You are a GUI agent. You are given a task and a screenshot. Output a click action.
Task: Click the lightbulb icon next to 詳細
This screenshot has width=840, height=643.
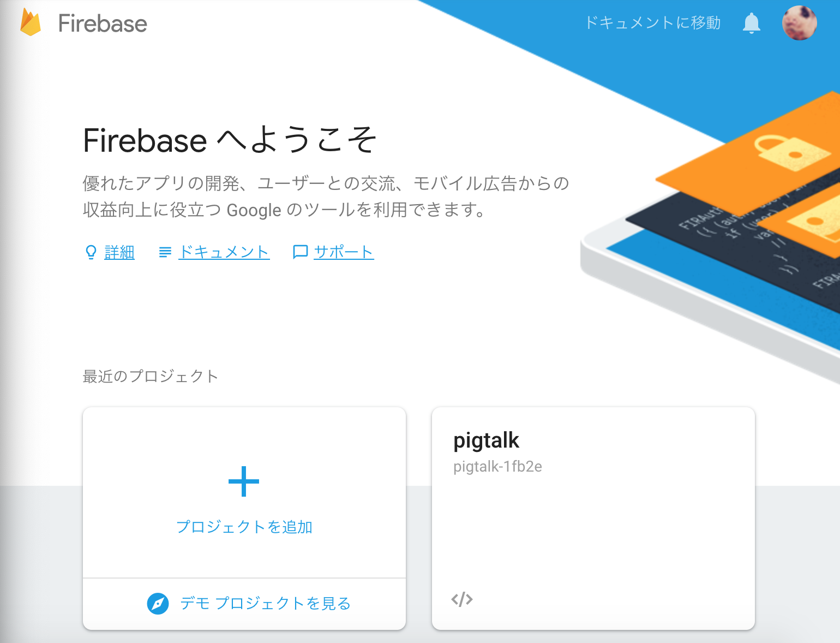(91, 252)
